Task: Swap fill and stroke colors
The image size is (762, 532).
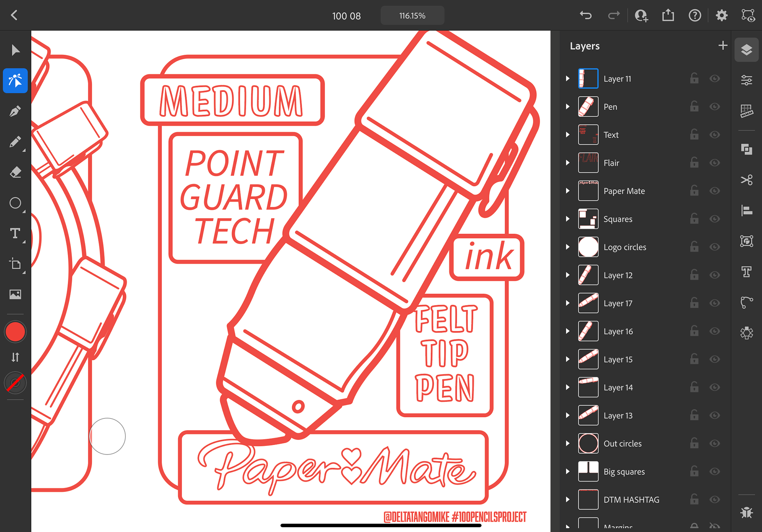Action: tap(15, 357)
